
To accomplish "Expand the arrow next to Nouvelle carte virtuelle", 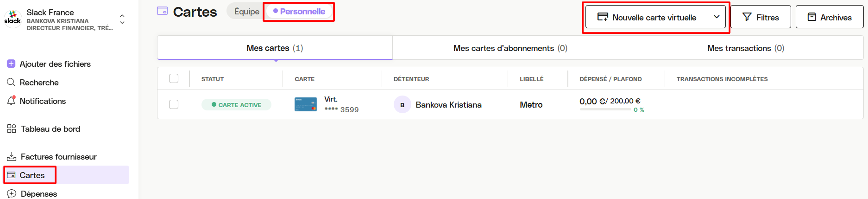I will point(717,17).
